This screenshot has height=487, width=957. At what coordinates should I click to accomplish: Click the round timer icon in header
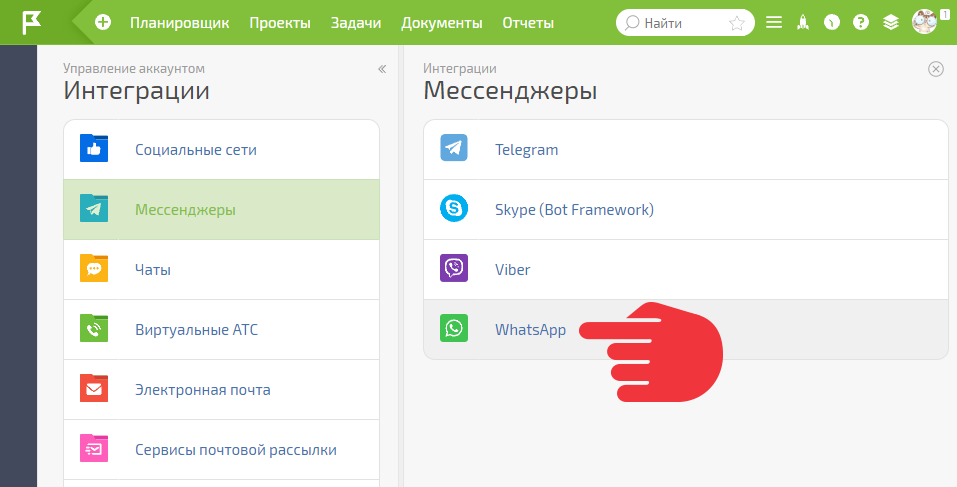[832, 23]
